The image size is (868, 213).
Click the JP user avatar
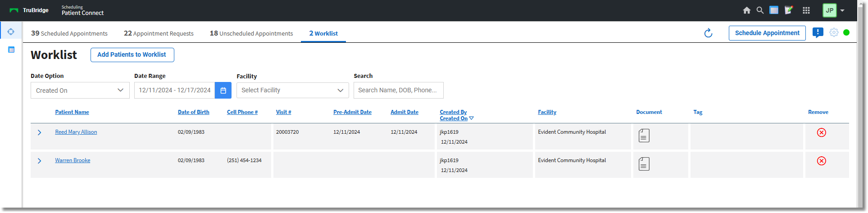pyautogui.click(x=830, y=10)
